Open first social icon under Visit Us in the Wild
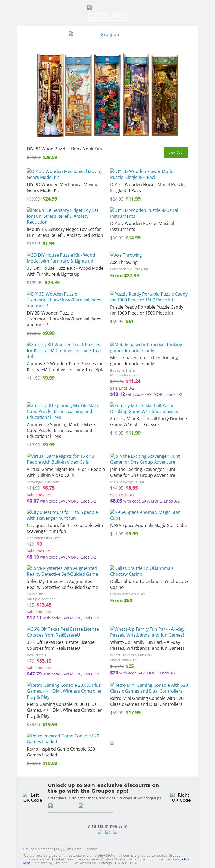The height and width of the screenshot is (868, 215). [99, 832]
